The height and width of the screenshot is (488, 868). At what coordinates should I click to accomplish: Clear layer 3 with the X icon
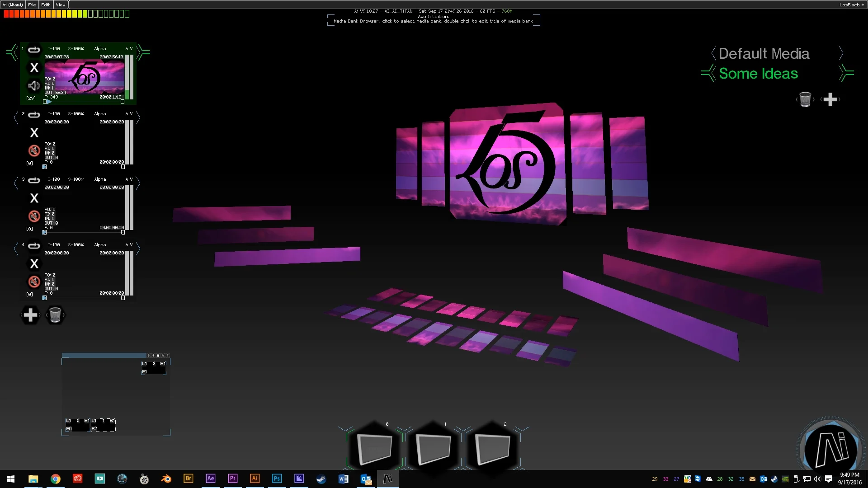click(34, 198)
